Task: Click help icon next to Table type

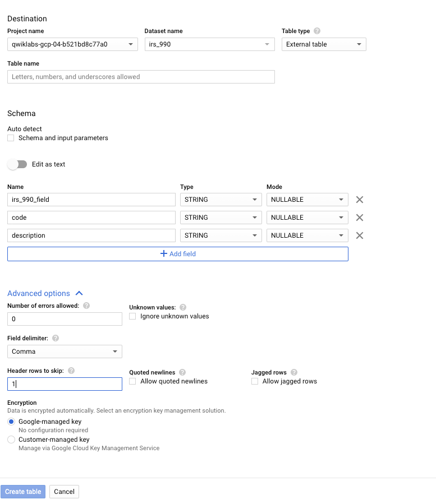Action: pyautogui.click(x=317, y=31)
